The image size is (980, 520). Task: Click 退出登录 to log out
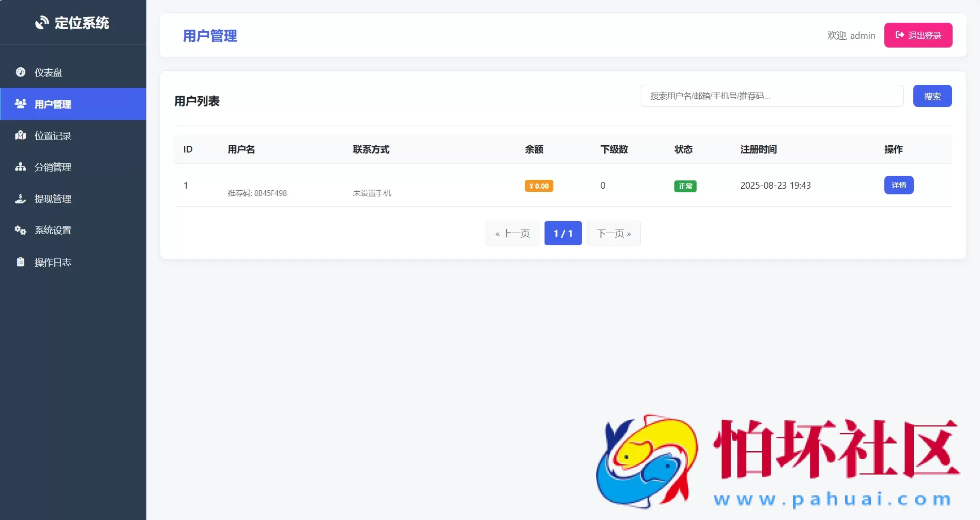918,35
